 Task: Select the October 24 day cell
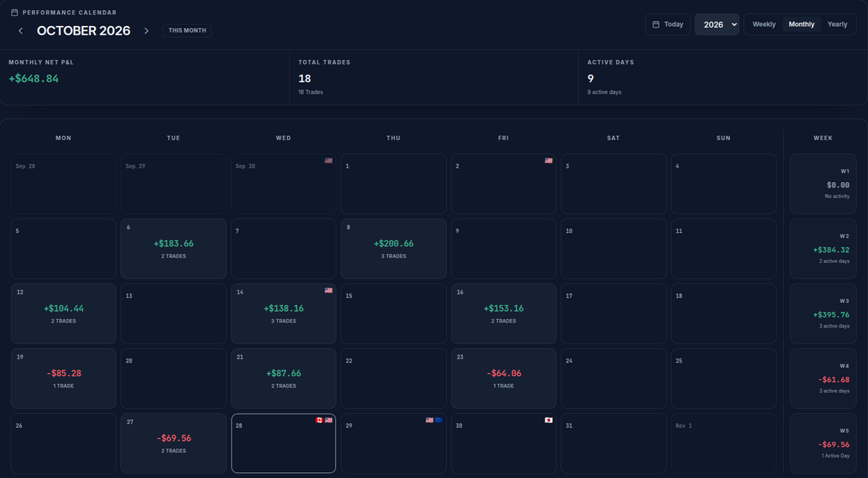pyautogui.click(x=613, y=379)
